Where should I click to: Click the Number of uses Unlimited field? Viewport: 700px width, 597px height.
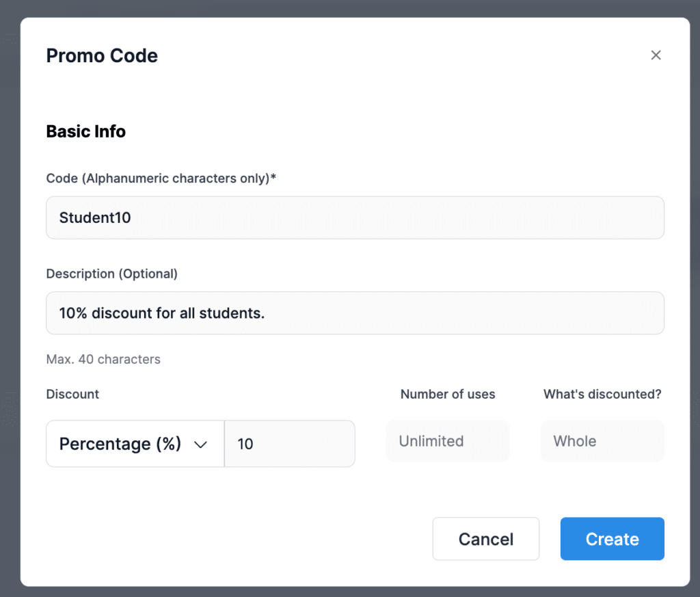[448, 441]
